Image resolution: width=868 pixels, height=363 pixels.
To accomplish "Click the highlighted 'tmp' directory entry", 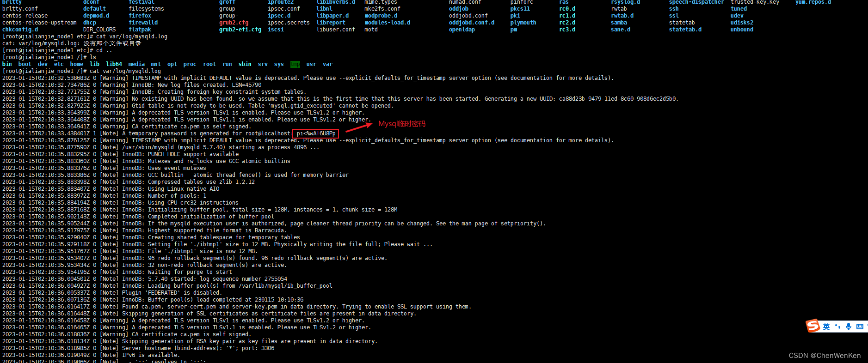I will coord(295,64).
